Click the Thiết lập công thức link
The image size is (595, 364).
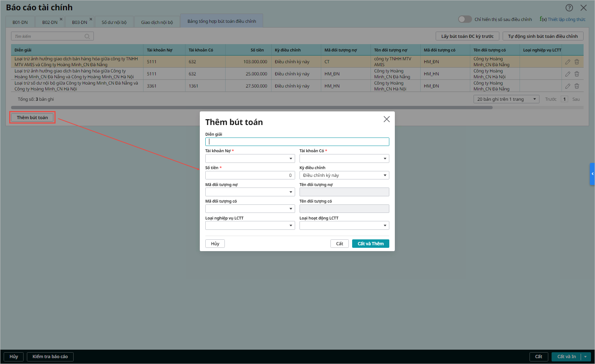[566, 19]
